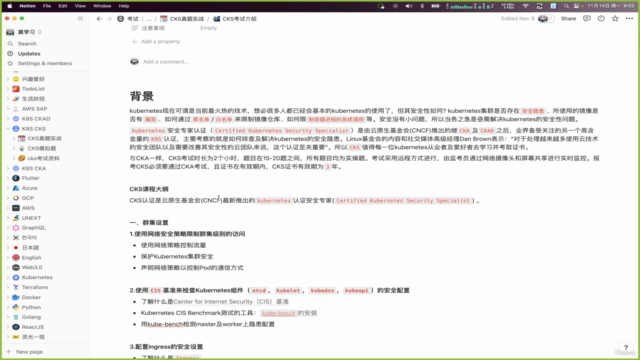The height and width of the screenshot is (360, 640).
Task: Open the volume control in menu bar
Action: click(x=409, y=6)
